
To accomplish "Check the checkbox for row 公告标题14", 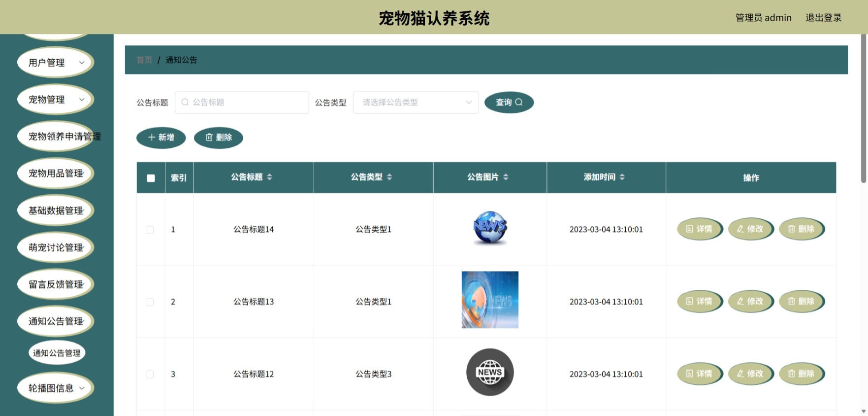I will 150,230.
